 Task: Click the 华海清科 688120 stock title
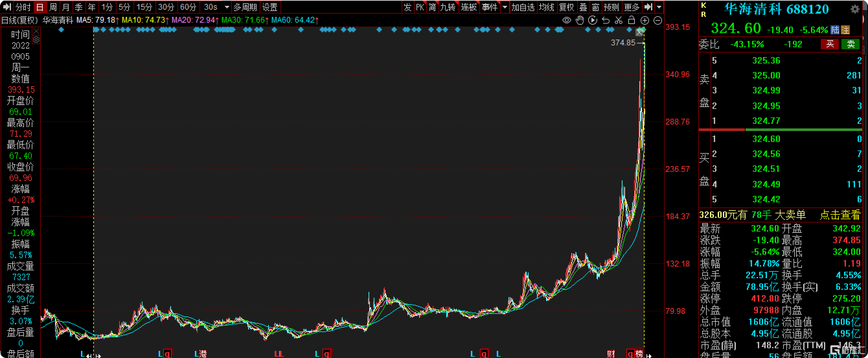[776, 9]
